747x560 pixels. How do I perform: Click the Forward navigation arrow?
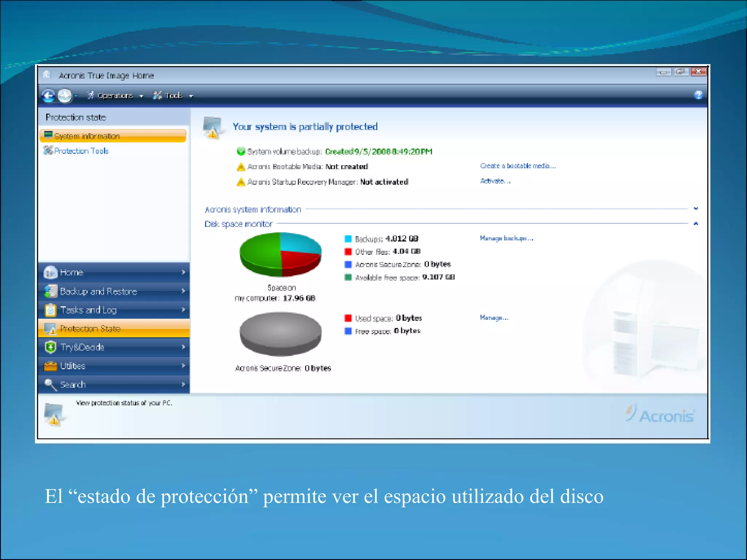point(65,96)
